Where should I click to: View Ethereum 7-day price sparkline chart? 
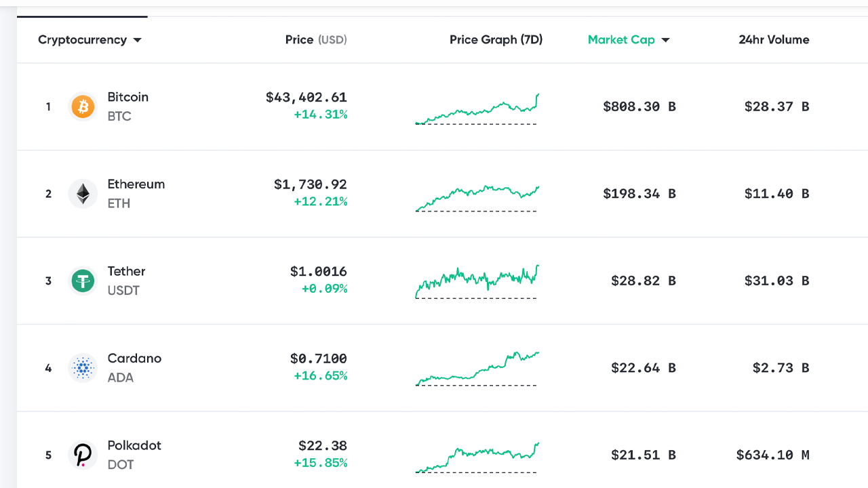pos(477,197)
